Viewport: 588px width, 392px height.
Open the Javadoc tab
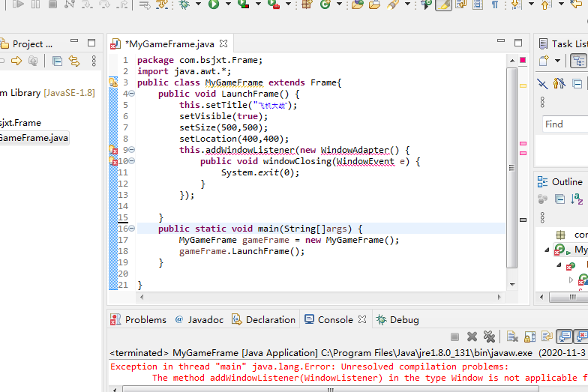pyautogui.click(x=199, y=319)
